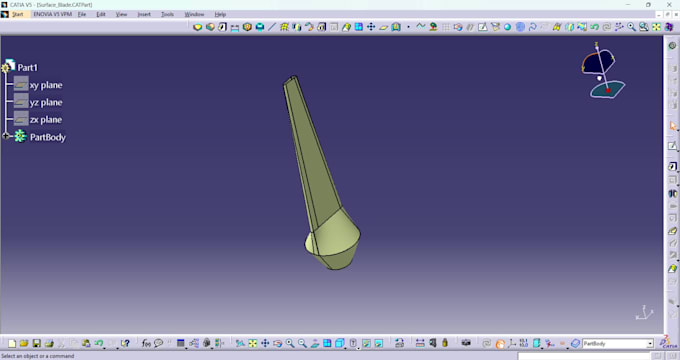
Task: Click the green undo arrow in top toolbar
Action: [x=594, y=27]
